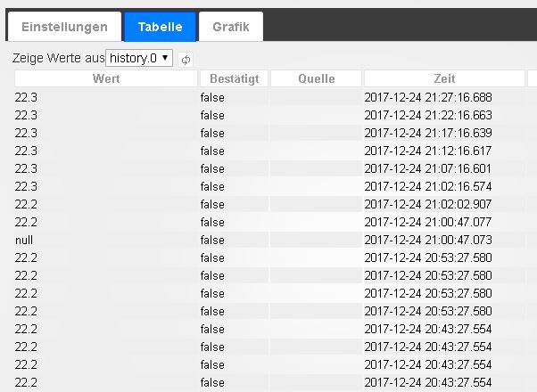Click the 21:02:16.574 timestamp

click(x=428, y=186)
